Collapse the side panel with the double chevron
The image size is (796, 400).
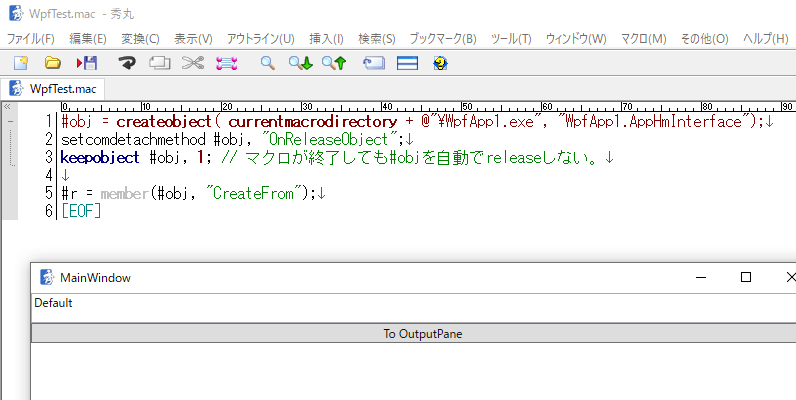pos(8,106)
